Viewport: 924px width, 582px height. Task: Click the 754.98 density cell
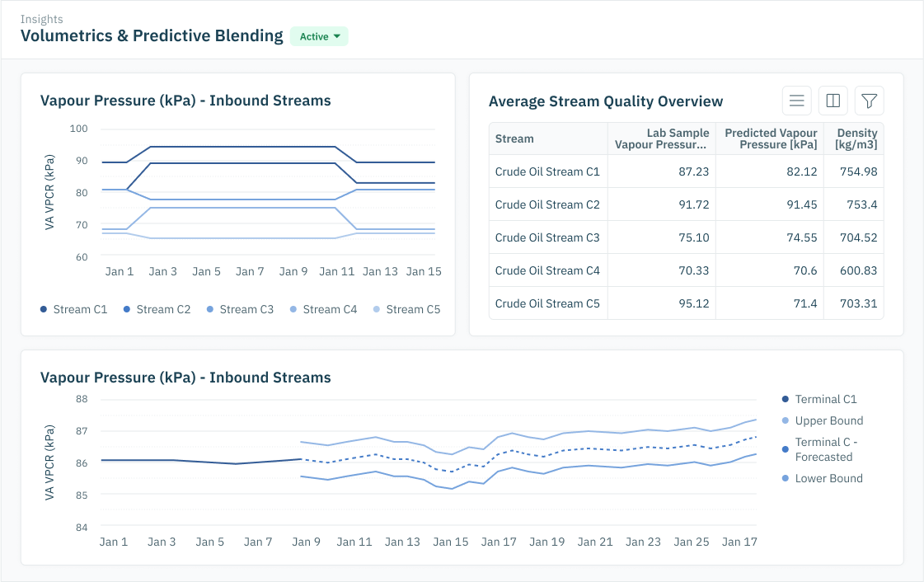tap(854, 171)
